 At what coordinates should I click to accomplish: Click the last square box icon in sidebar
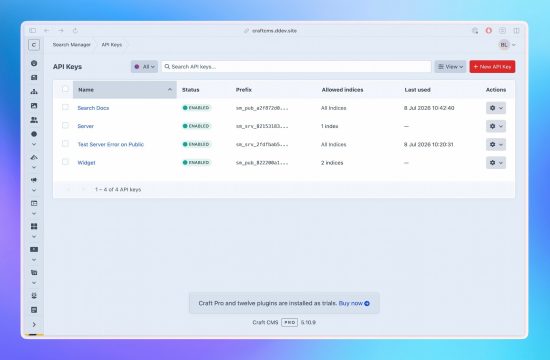34,310
